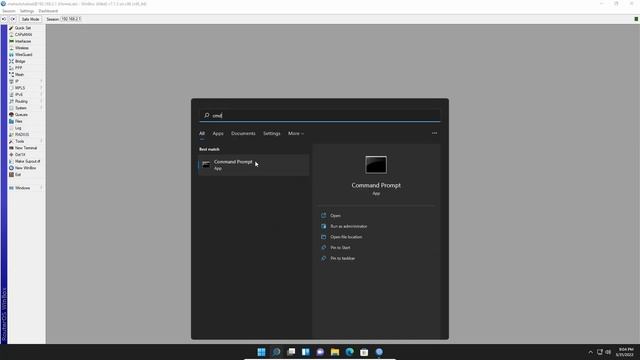Open Queues in the WinBox sidebar

tap(21, 115)
